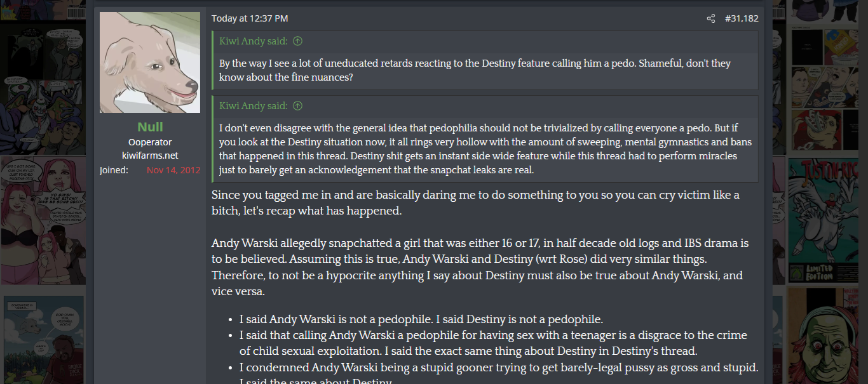The image size is (868, 384).
Task: Click the kiwifarms.net text under the username
Action: tap(150, 156)
